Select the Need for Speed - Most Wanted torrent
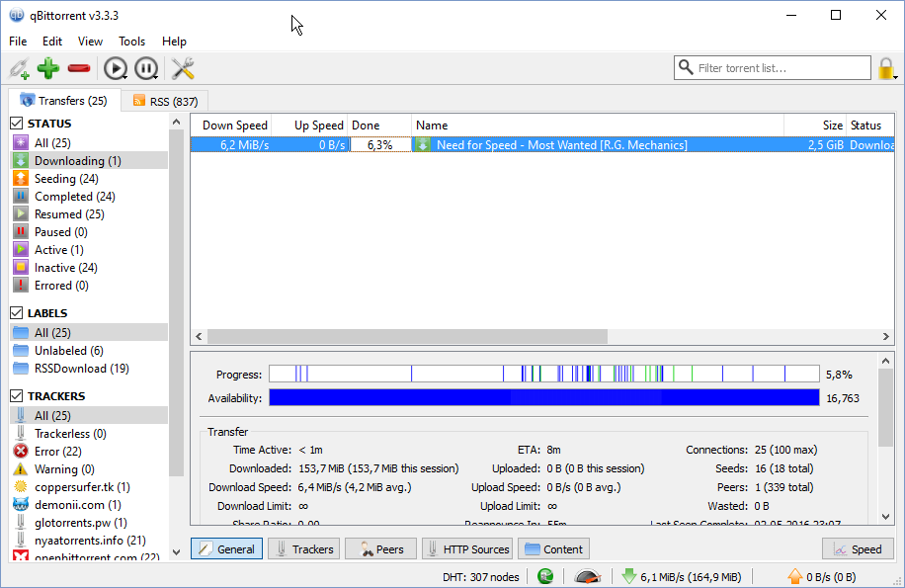The height and width of the screenshot is (588, 905). pos(542,145)
